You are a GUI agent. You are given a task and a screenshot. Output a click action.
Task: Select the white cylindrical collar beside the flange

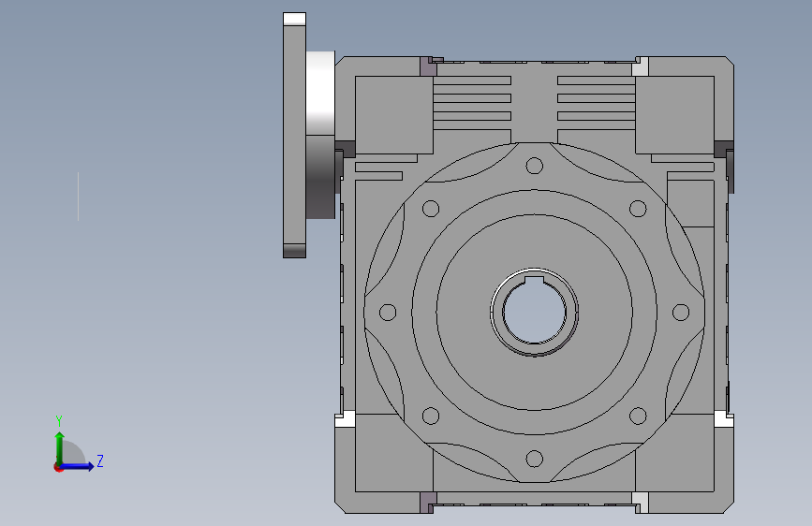320,94
